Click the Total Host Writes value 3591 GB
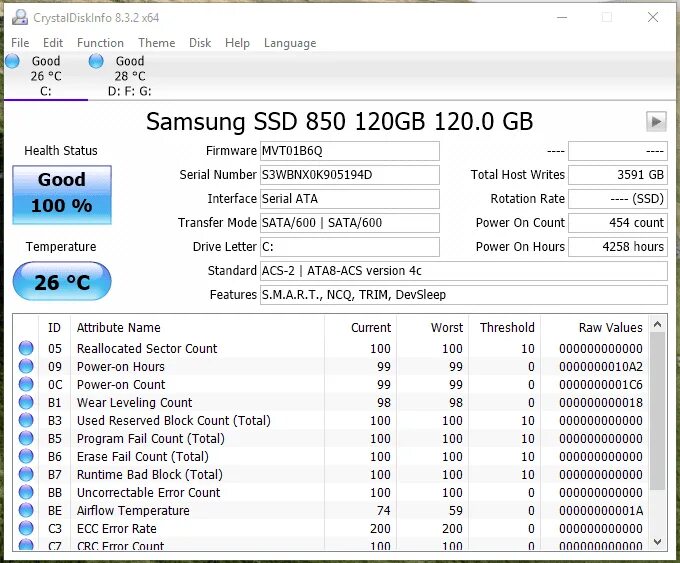The width and height of the screenshot is (680, 563). point(618,175)
